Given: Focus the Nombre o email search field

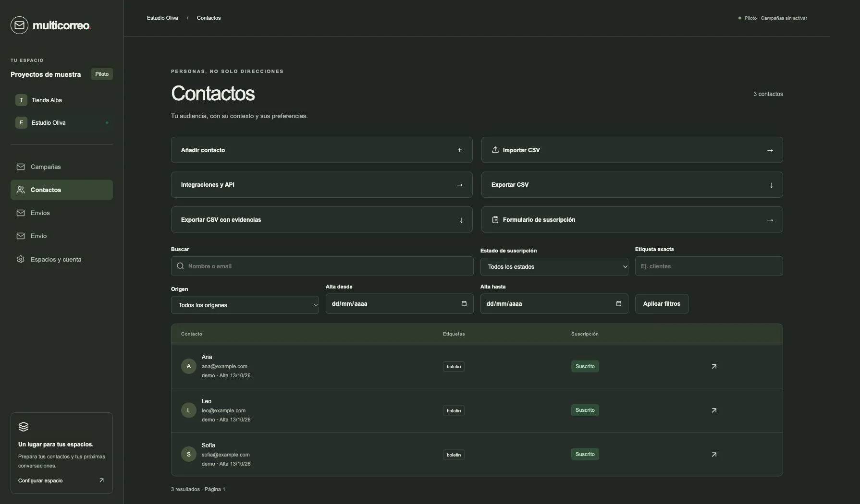Looking at the screenshot, I should coord(322,266).
